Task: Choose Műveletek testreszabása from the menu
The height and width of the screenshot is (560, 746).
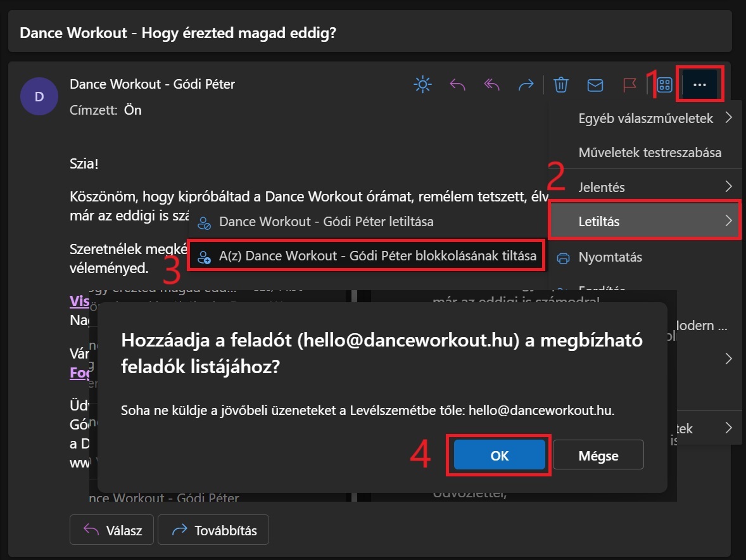Action: coord(645,152)
